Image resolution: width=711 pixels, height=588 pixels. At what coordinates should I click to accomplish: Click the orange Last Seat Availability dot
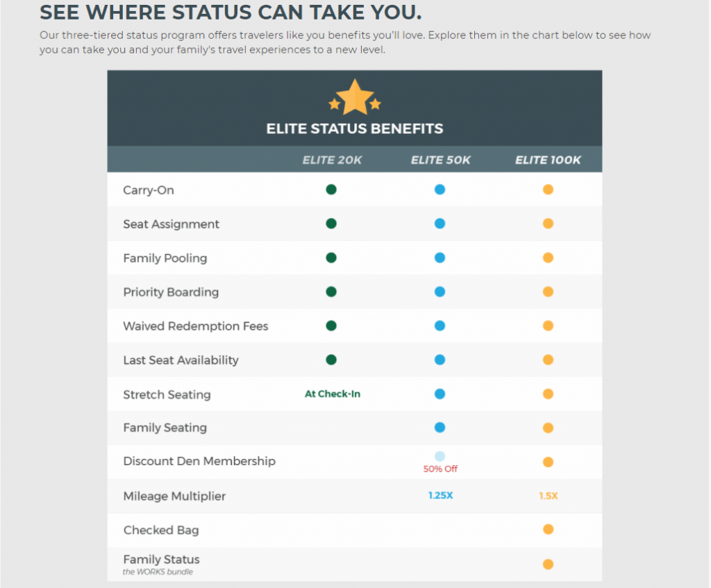coord(549,360)
